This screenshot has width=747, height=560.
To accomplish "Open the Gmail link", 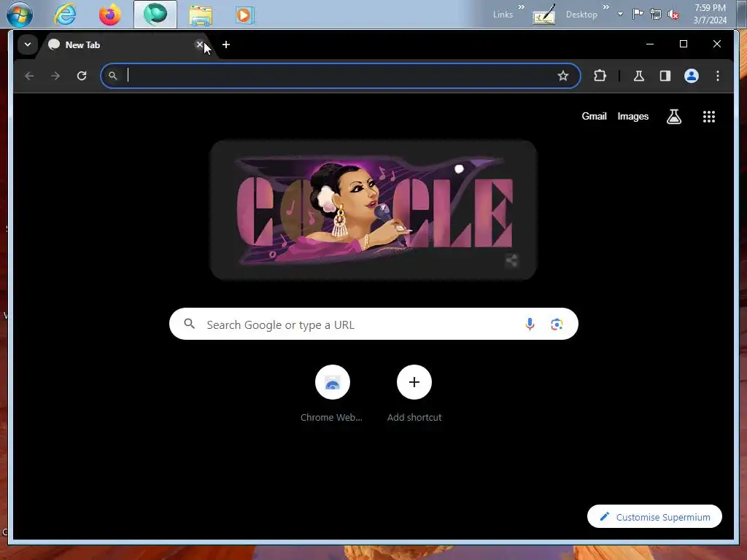I will [594, 116].
